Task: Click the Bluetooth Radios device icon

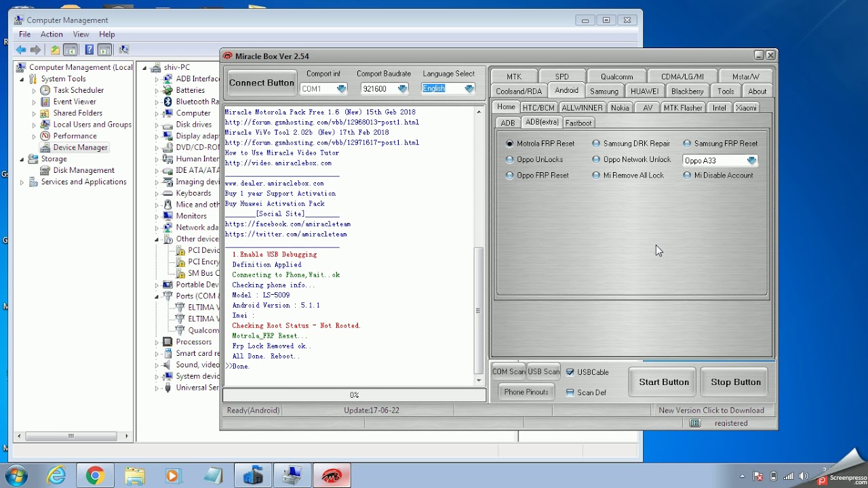Action: click(x=167, y=102)
